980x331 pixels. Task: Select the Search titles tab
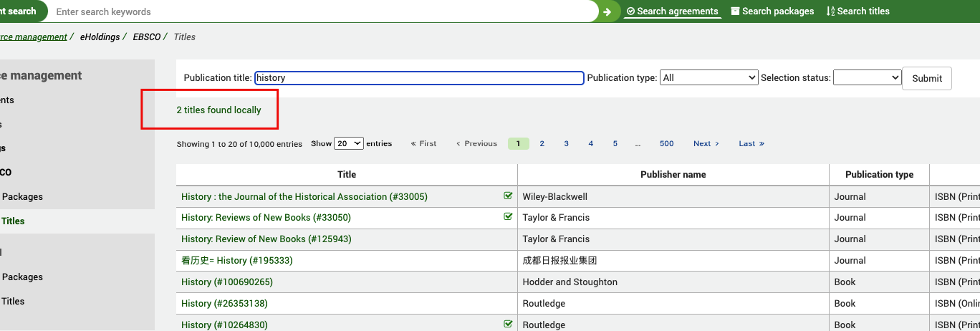click(857, 11)
